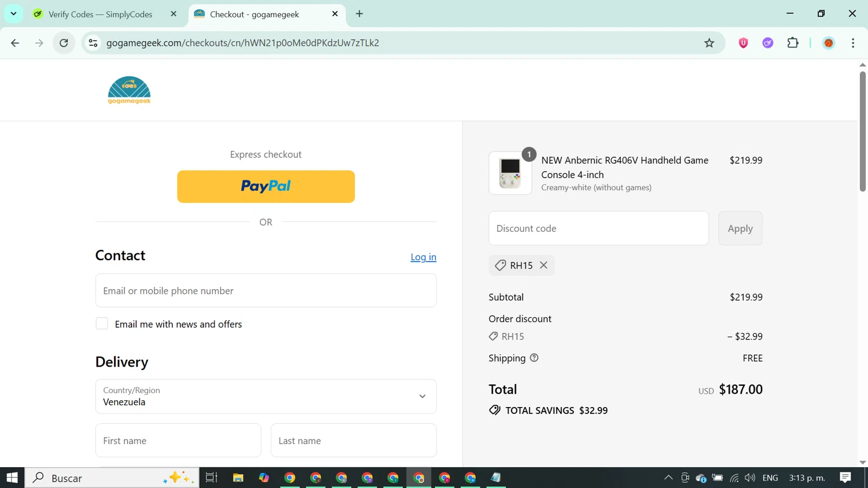Click the Apply discount button
The width and height of the screenshot is (868, 488).
[x=740, y=228]
